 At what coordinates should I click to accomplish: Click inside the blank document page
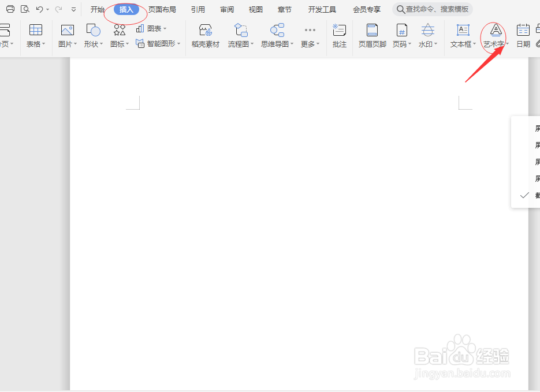(x=299, y=223)
